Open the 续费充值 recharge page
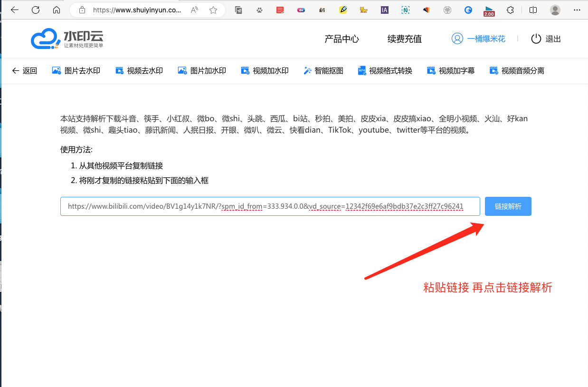 point(404,39)
